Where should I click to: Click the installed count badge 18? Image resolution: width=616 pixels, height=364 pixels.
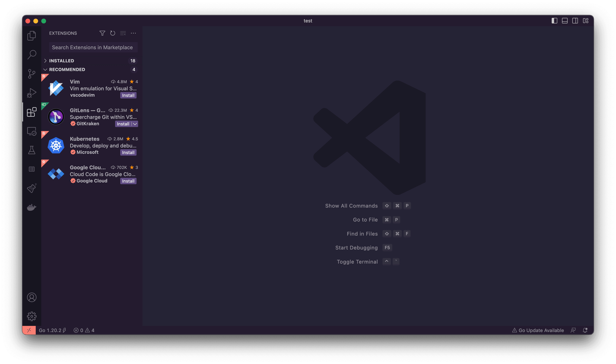click(133, 61)
